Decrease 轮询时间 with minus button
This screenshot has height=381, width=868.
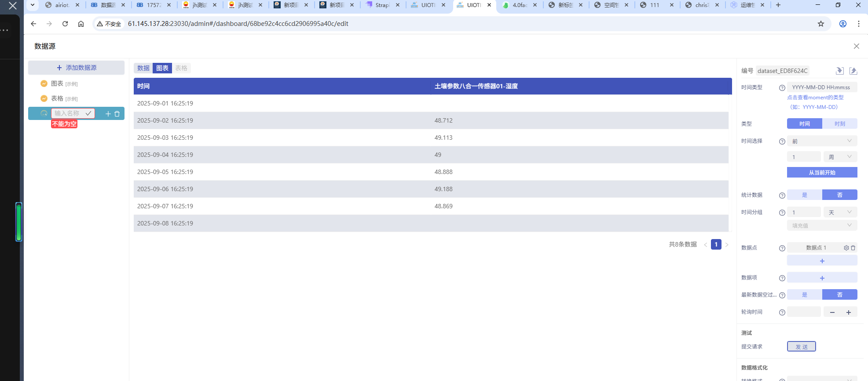[x=832, y=312]
